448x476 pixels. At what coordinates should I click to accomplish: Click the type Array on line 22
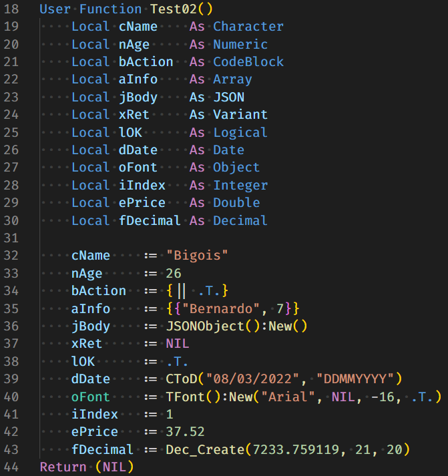[232, 79]
